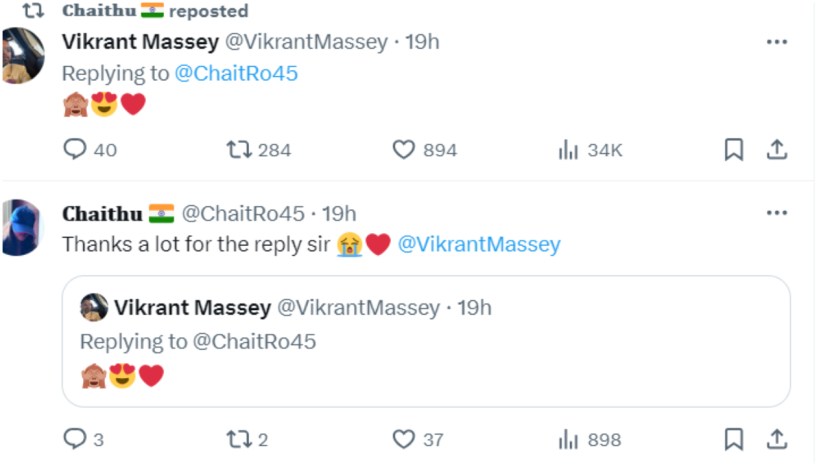Reply to Vikrant Massey's emoji tweet

[x=75, y=150]
